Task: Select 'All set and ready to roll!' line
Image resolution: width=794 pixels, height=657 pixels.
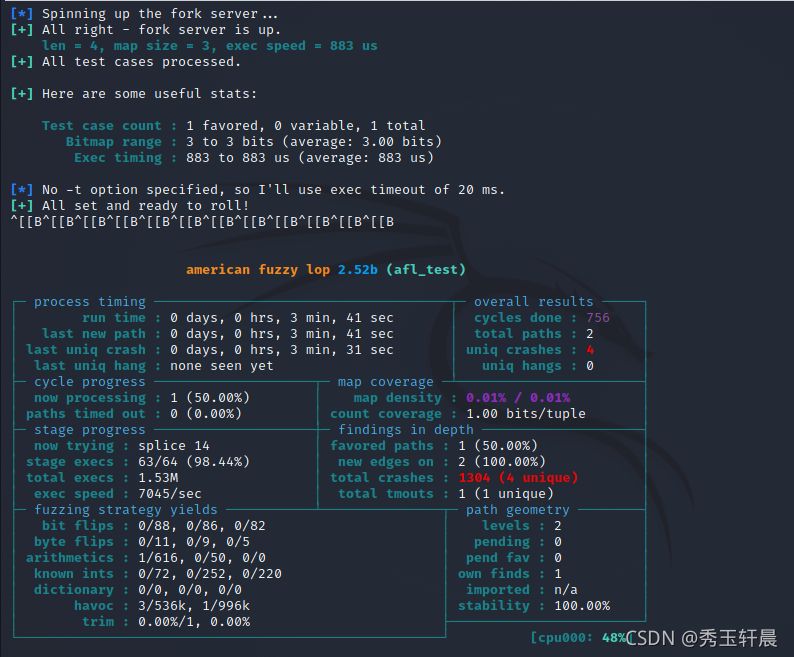Action: tap(130, 206)
